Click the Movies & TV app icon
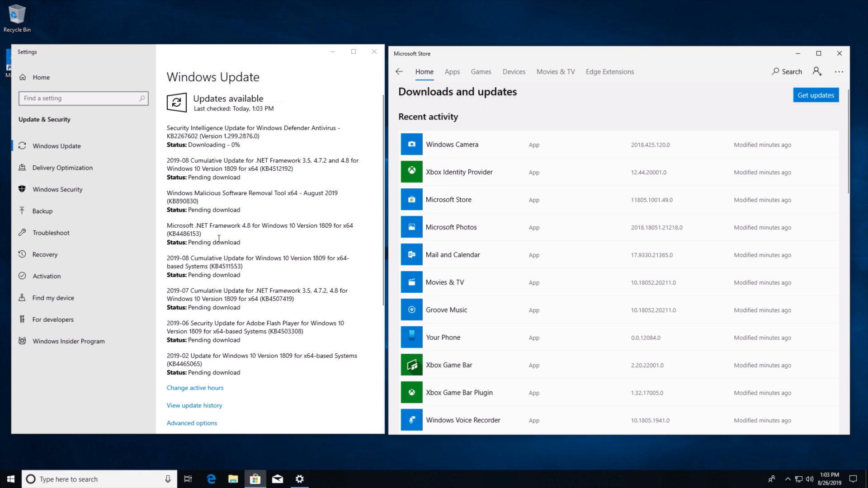Image resolution: width=868 pixels, height=488 pixels. click(x=411, y=282)
